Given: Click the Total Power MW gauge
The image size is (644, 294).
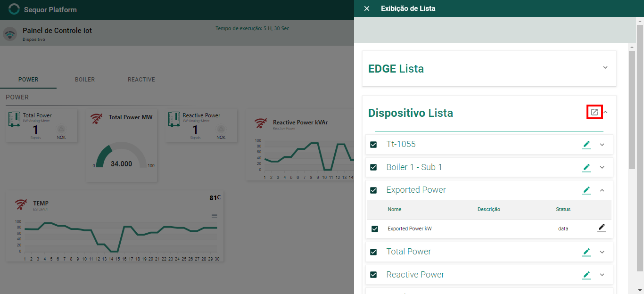Looking at the screenshot, I should [x=121, y=155].
